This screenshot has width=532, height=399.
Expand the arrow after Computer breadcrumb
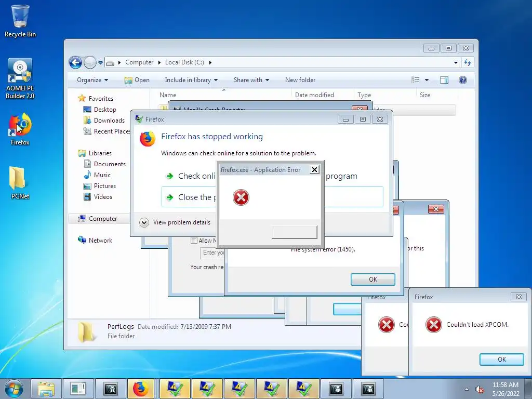(x=159, y=62)
